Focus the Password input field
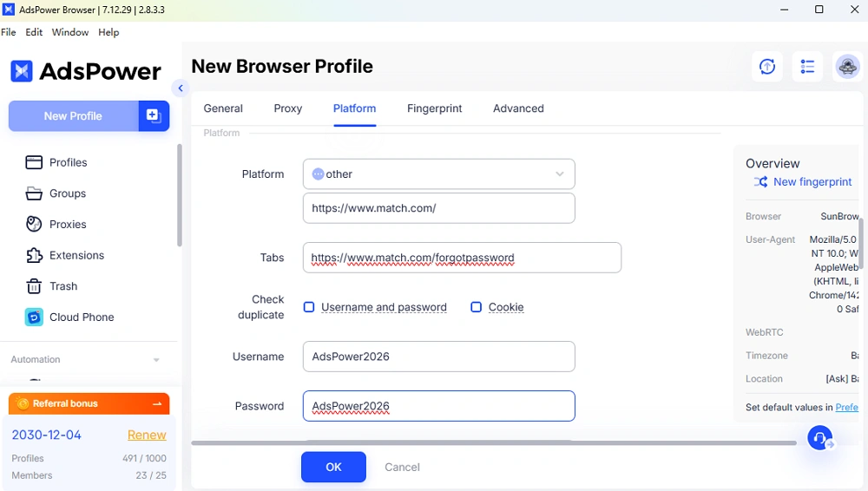 pyautogui.click(x=439, y=406)
